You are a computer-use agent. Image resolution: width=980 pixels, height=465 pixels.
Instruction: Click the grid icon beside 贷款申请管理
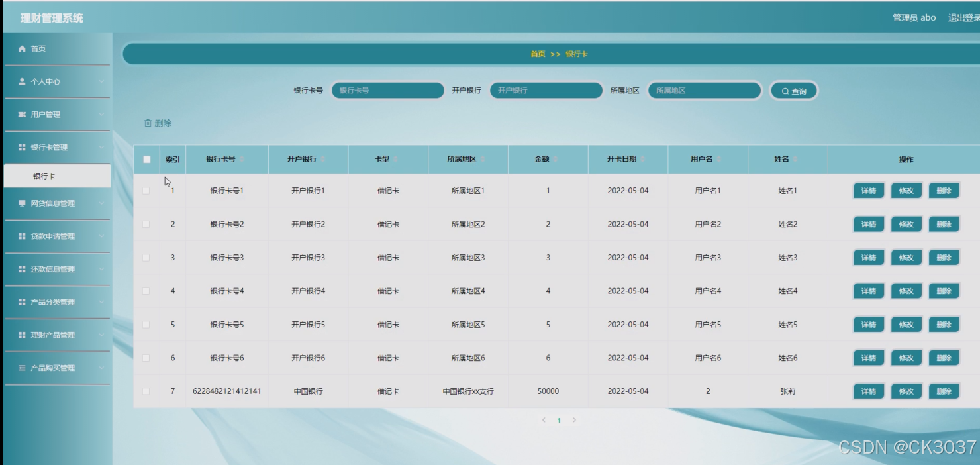click(22, 236)
